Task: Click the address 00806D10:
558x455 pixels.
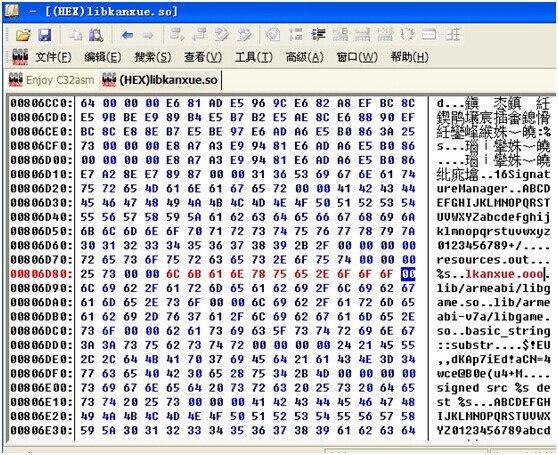Action: click(x=41, y=174)
